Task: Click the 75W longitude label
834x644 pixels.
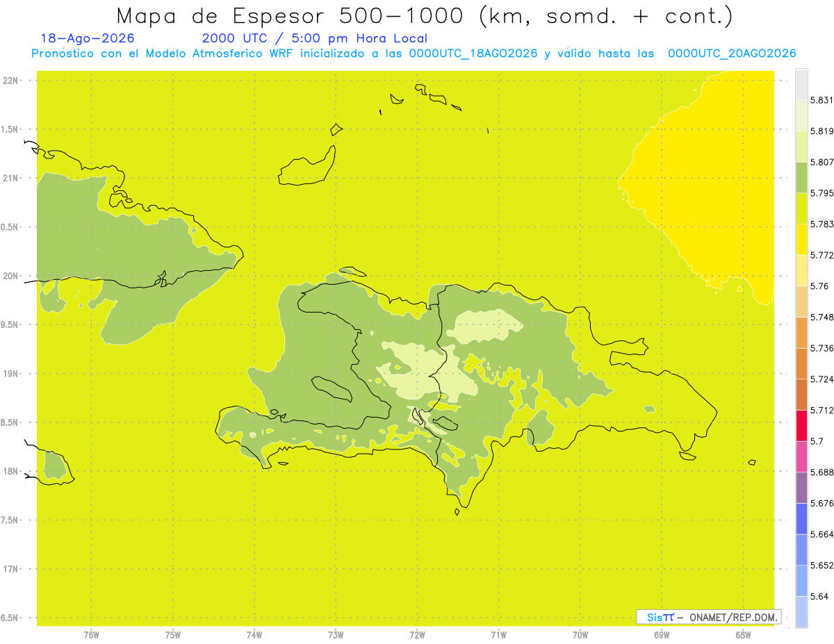Action: [x=172, y=634]
